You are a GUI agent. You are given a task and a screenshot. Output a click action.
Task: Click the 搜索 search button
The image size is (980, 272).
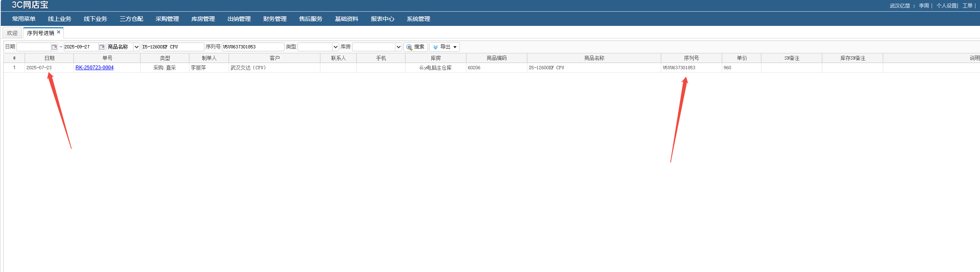(x=416, y=47)
